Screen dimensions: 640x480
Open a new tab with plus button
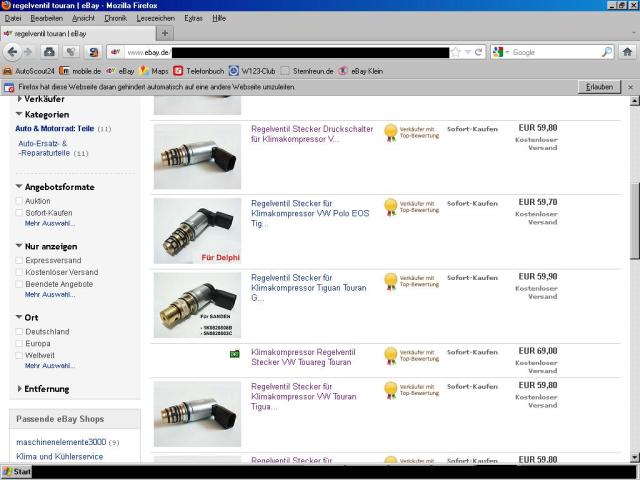click(165, 33)
